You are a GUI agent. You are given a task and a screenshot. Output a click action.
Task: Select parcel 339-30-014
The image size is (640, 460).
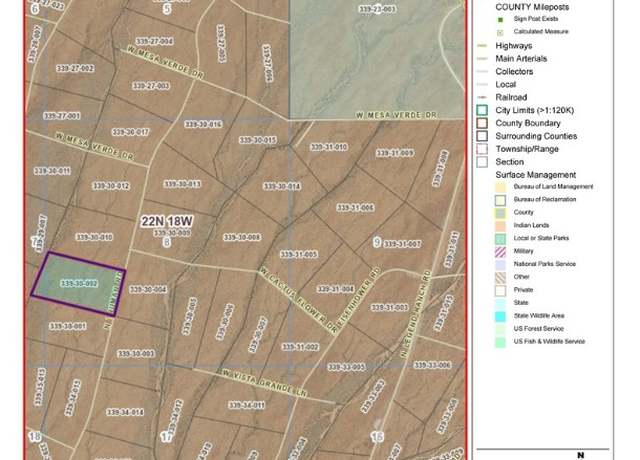pyautogui.click(x=282, y=187)
